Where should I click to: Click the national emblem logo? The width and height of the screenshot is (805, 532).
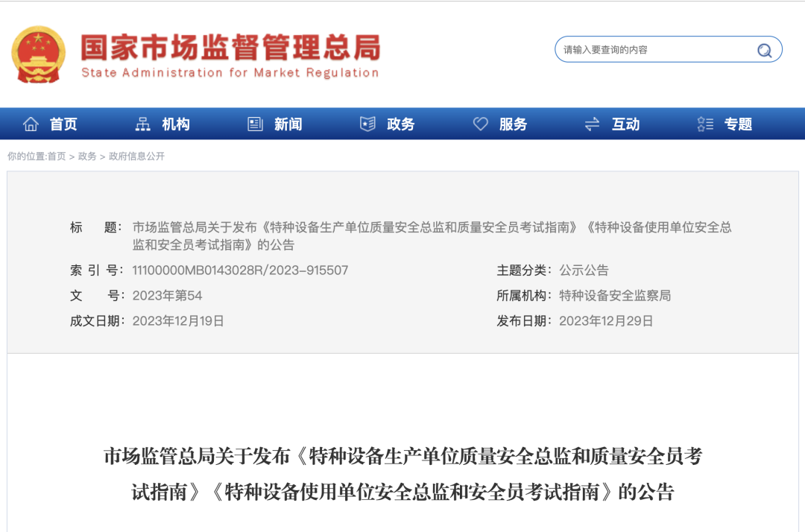pos(39,54)
